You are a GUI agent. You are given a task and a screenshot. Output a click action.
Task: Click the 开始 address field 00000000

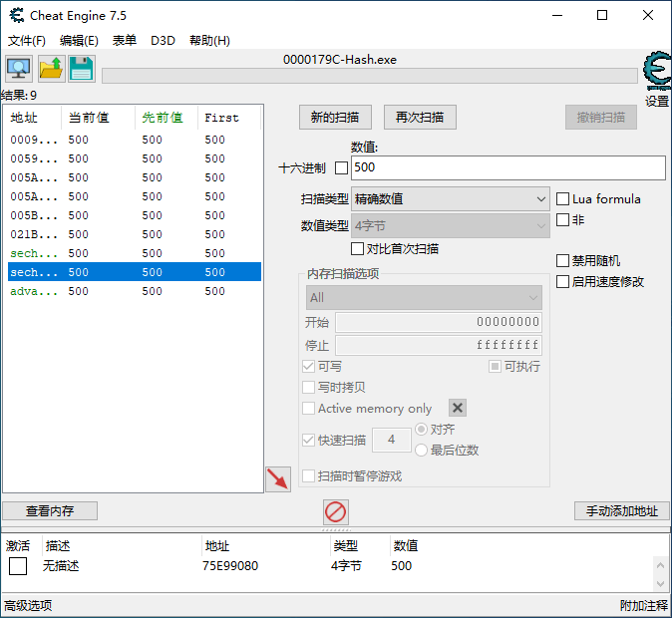(439, 322)
